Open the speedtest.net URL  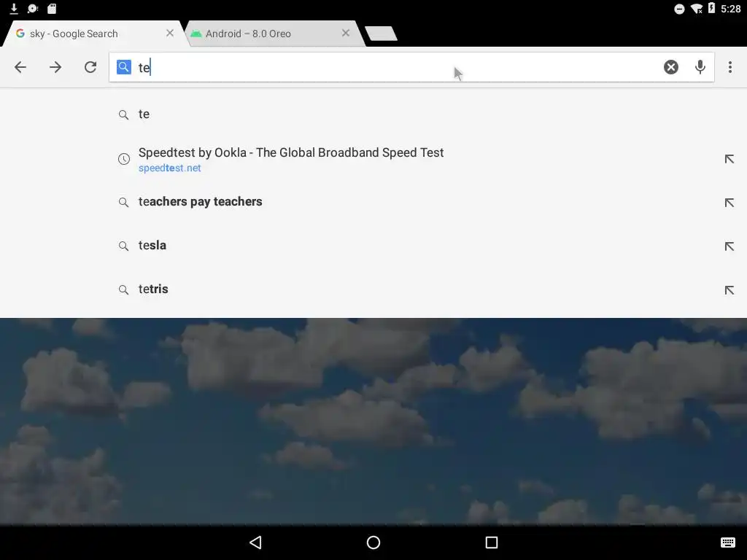tap(169, 168)
